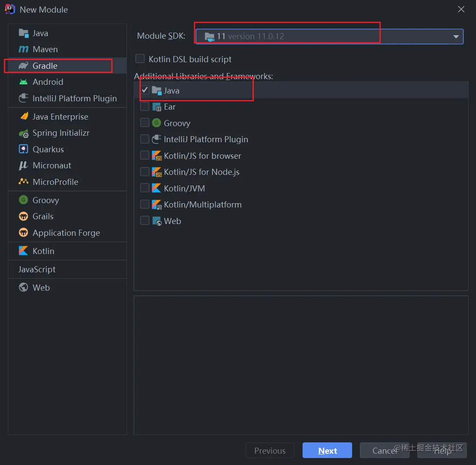Click the 'Quarkus' label in sidebar
The image size is (476, 465).
point(48,150)
